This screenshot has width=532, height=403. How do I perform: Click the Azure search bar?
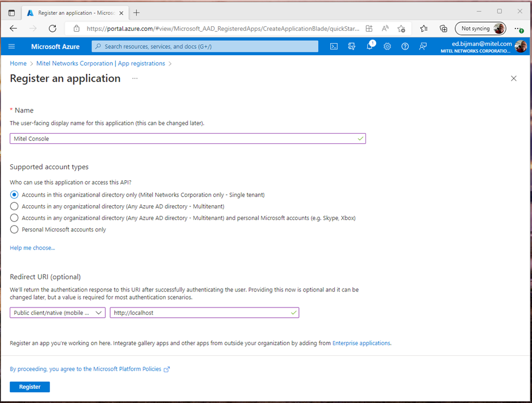tap(205, 47)
